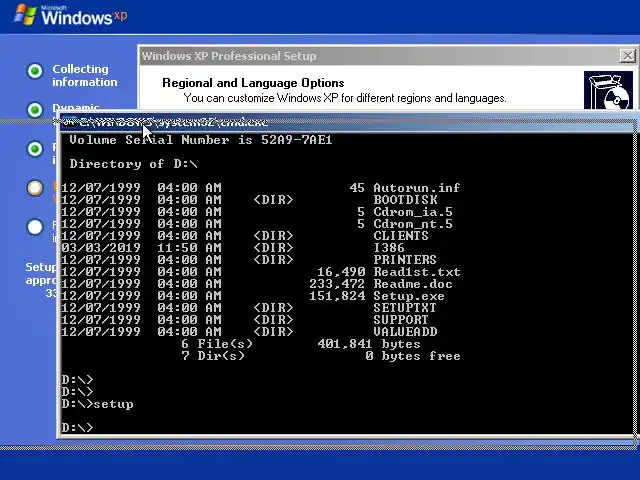Close the Windows XP Professional Setup dialog
This screenshot has width=640, height=480.
point(628,56)
